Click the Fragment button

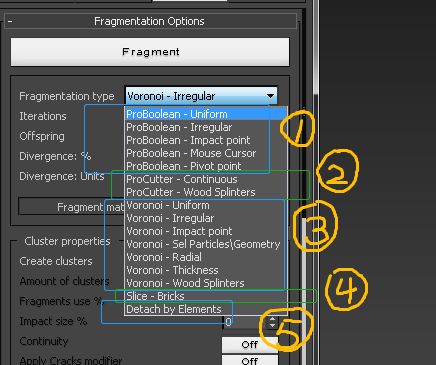(x=150, y=52)
